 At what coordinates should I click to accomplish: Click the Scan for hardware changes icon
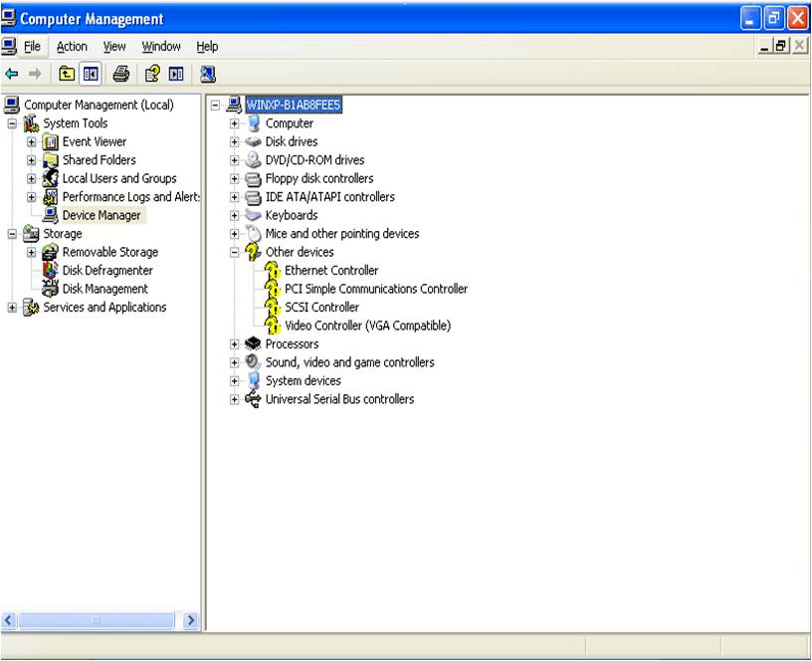(208, 74)
